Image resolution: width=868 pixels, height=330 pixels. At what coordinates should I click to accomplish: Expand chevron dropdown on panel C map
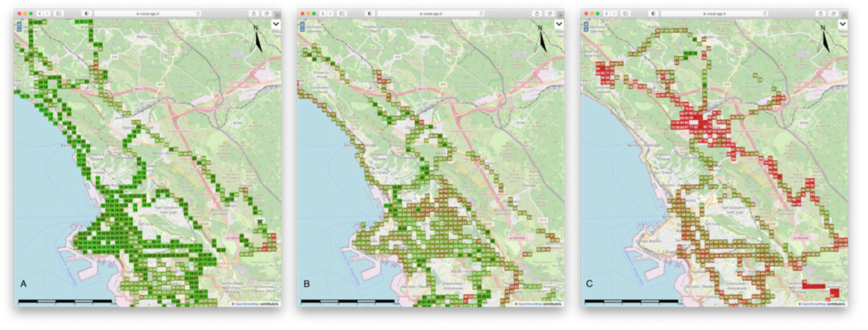click(x=843, y=24)
